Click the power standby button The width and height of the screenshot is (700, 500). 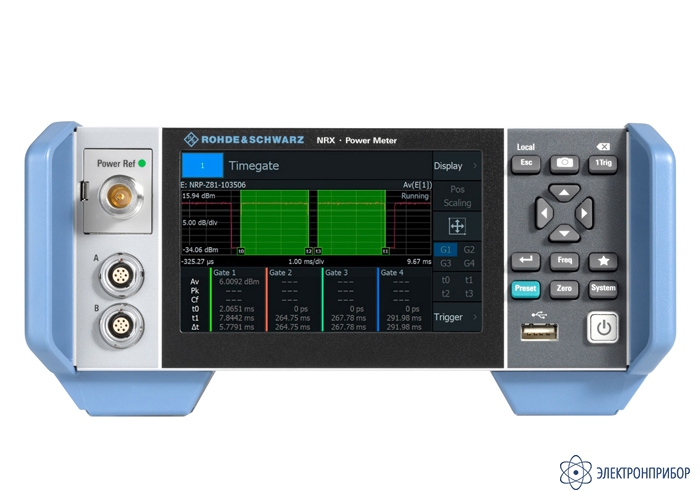pyautogui.click(x=603, y=328)
